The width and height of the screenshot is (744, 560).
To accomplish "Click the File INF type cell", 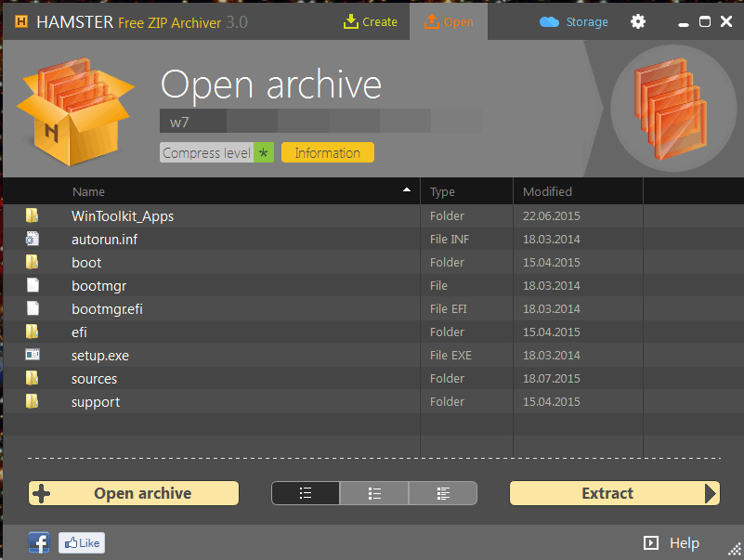I will (x=450, y=240).
